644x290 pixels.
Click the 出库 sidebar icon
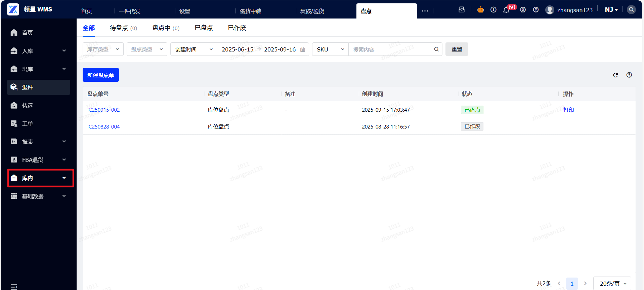tap(14, 69)
